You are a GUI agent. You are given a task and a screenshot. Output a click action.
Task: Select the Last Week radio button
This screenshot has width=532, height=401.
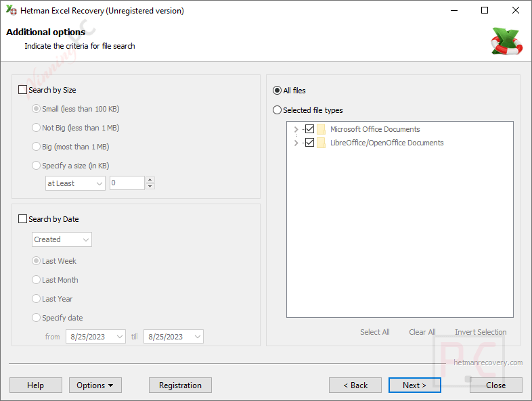tap(36, 261)
